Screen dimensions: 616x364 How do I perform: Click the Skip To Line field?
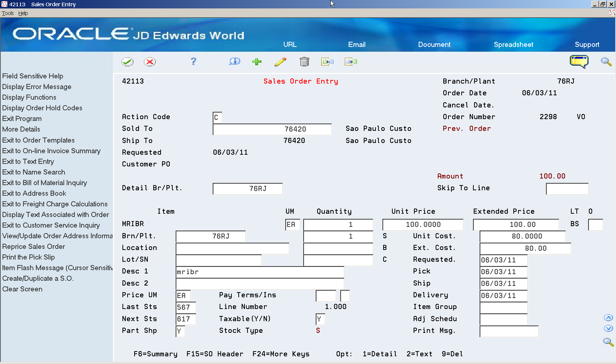click(x=567, y=188)
